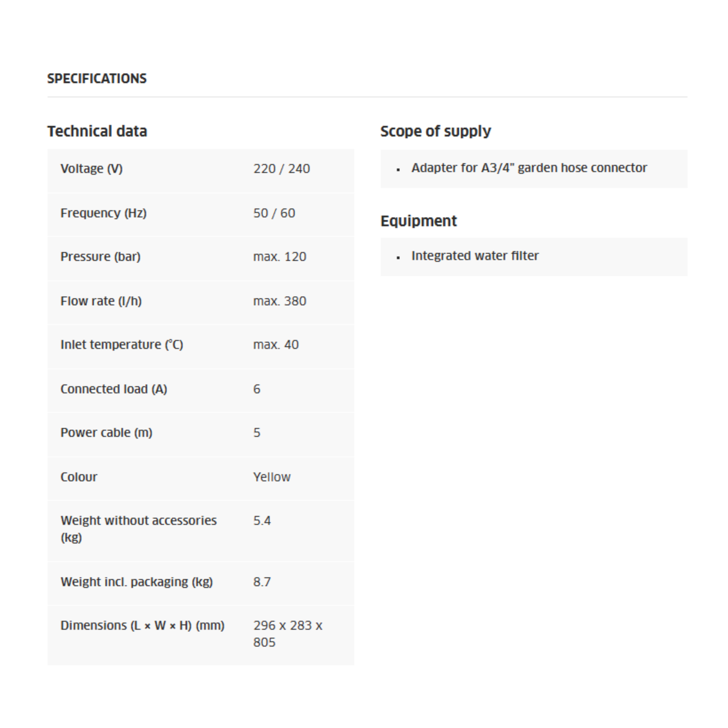Select the max. 380 flow rate value
The height and width of the screenshot is (728, 728).
[x=279, y=301]
